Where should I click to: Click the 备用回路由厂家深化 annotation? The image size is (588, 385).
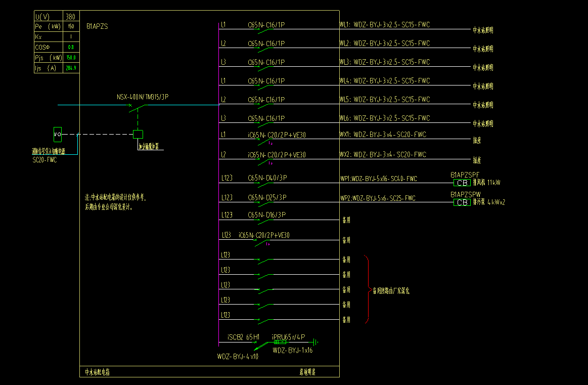[391, 291]
